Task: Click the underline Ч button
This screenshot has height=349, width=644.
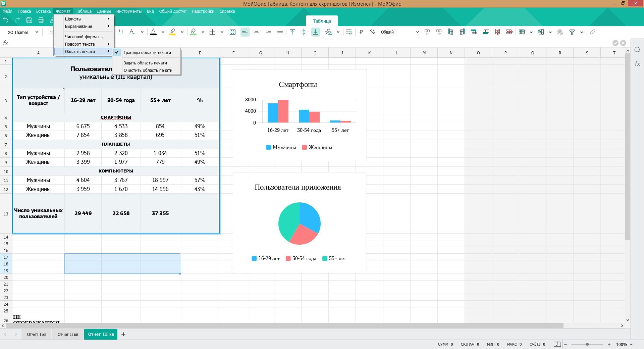Action: click(121, 32)
